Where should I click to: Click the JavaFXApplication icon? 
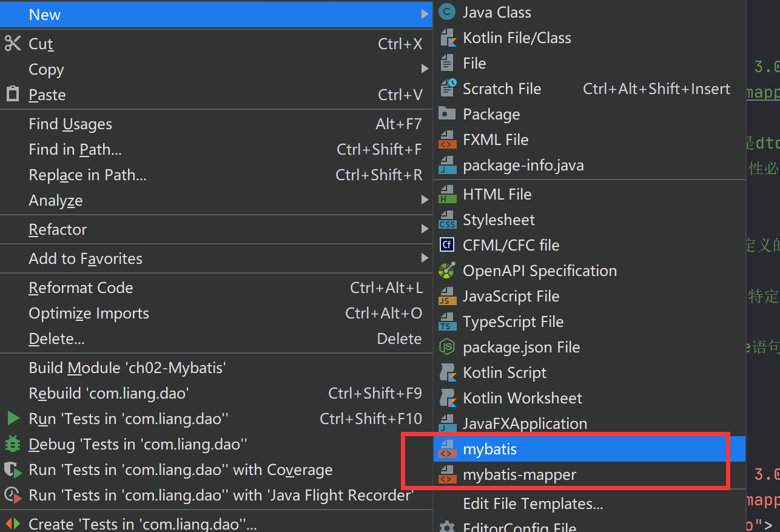coord(447,423)
